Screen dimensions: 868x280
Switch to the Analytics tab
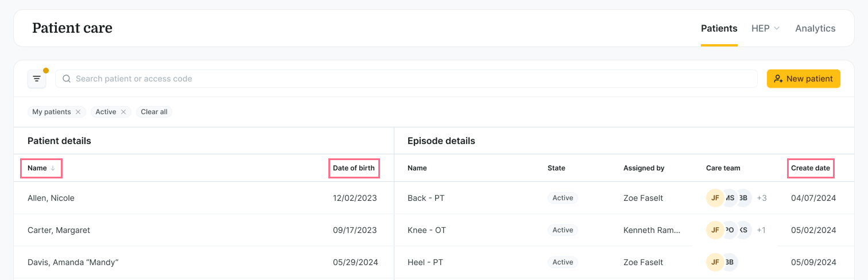(x=815, y=28)
